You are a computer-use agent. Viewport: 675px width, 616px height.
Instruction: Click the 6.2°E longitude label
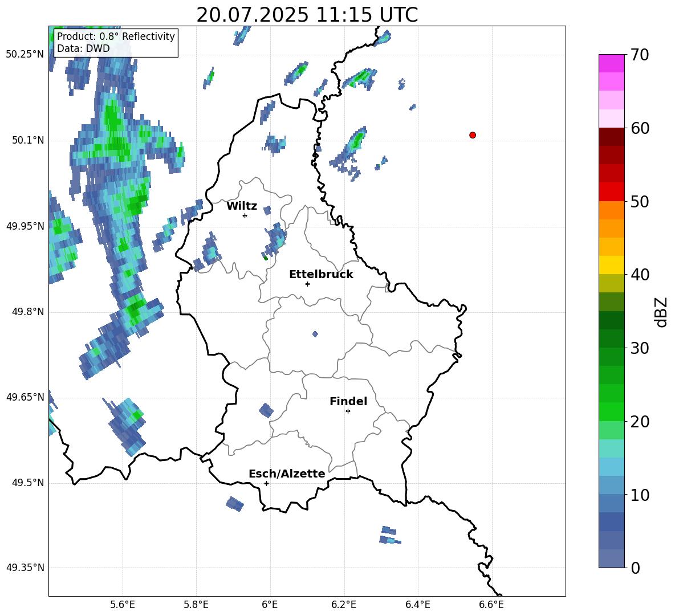(344, 605)
